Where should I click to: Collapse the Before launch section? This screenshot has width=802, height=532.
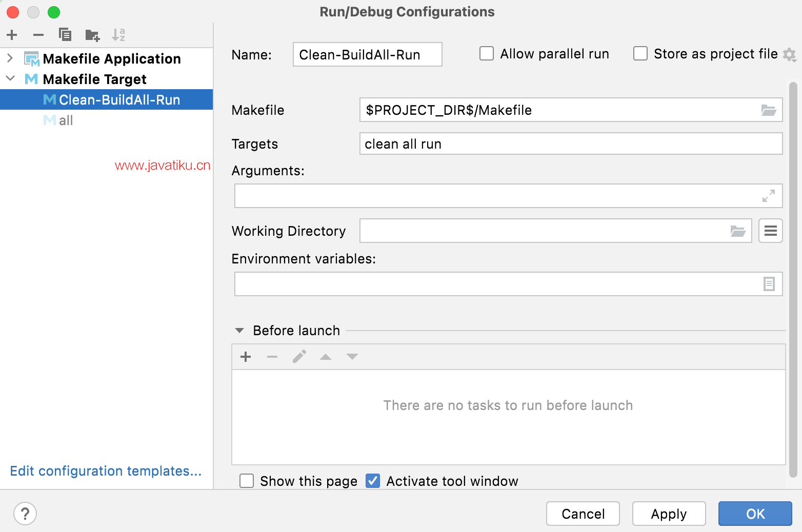click(x=239, y=331)
